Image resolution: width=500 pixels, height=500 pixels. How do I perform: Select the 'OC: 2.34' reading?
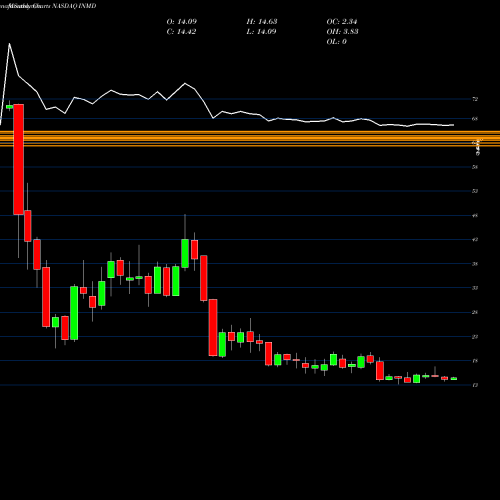point(342,22)
